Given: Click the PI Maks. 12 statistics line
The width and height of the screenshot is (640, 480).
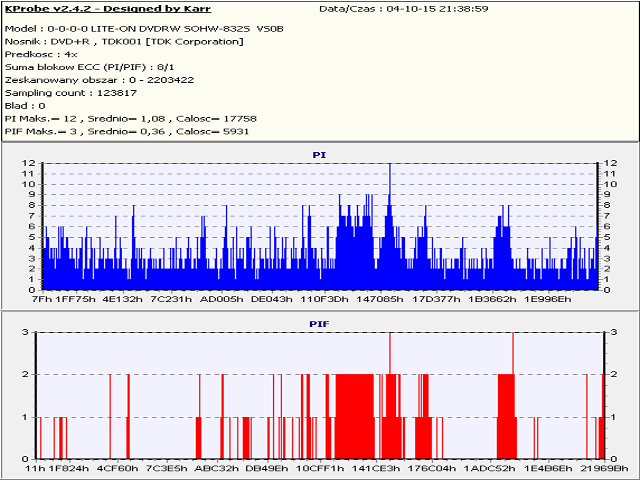Looking at the screenshot, I should 131,119.
